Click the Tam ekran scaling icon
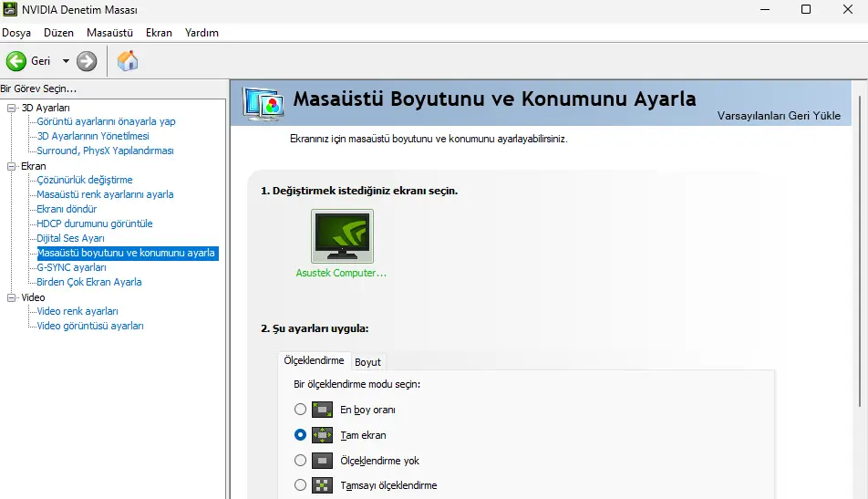The height and width of the screenshot is (499, 868). click(322, 435)
